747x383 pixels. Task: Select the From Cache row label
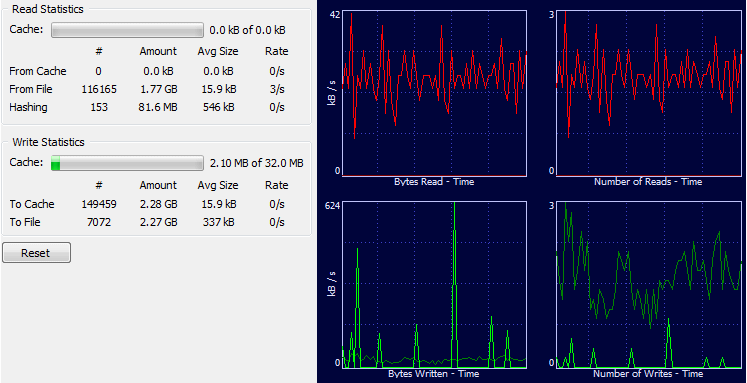(38, 71)
